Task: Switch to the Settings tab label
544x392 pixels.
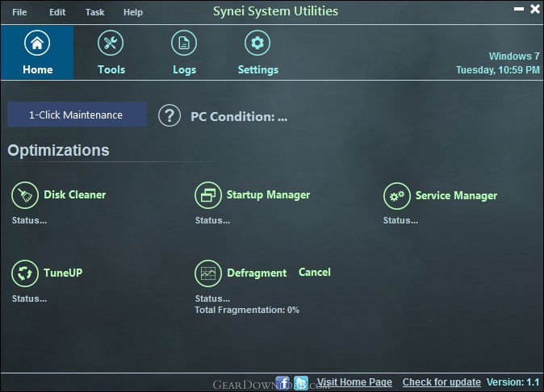Action: tap(257, 70)
